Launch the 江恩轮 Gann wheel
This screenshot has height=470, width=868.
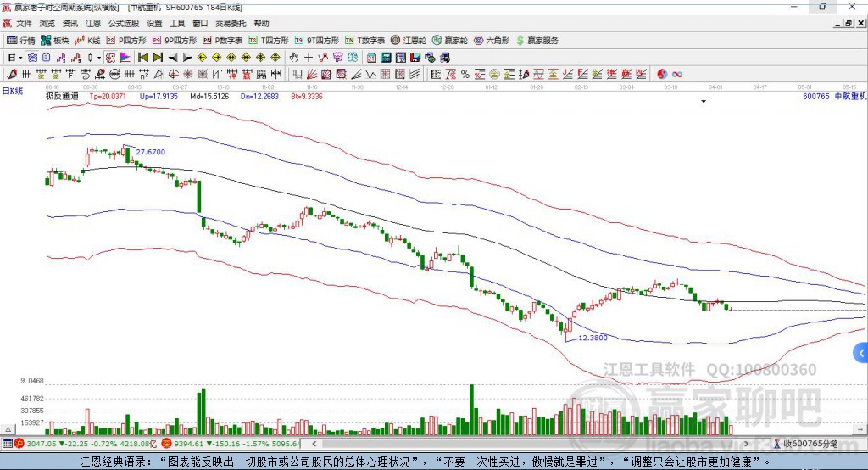click(409, 41)
